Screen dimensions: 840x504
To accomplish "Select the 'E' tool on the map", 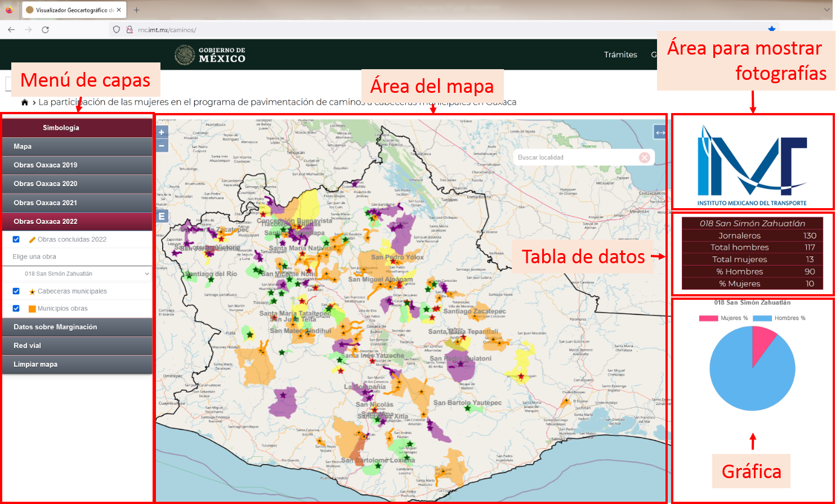I will click(161, 215).
